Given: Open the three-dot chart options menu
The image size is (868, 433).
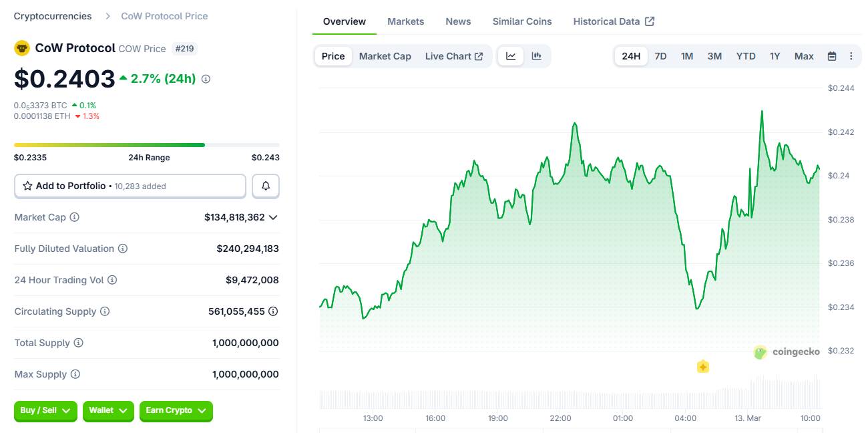Looking at the screenshot, I should 851,56.
